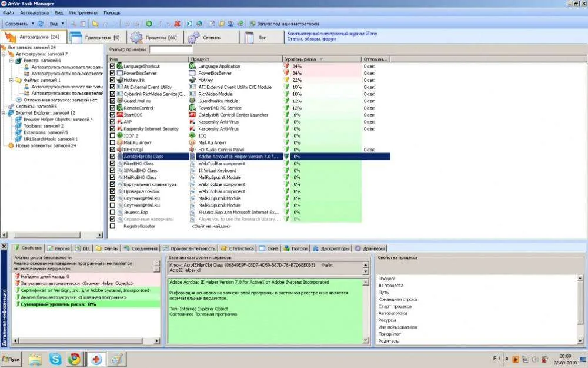
Task: Sort by the Уровень риска column header
Action: click(301, 59)
